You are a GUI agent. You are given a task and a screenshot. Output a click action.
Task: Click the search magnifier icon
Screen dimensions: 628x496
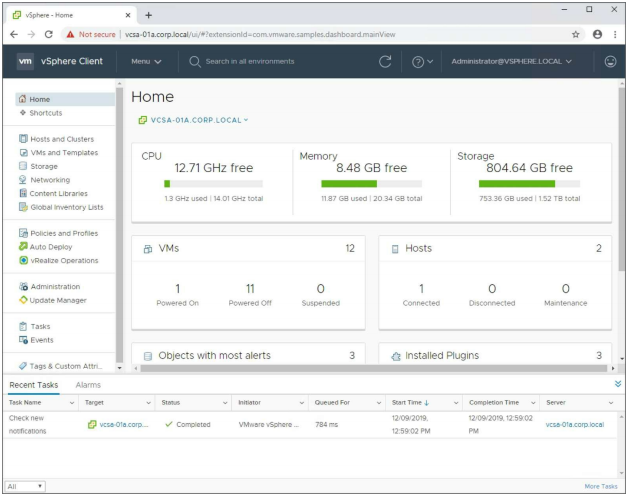point(195,62)
